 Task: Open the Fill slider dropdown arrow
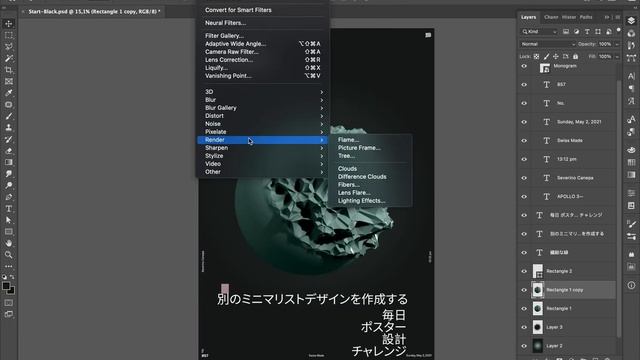tap(617, 57)
